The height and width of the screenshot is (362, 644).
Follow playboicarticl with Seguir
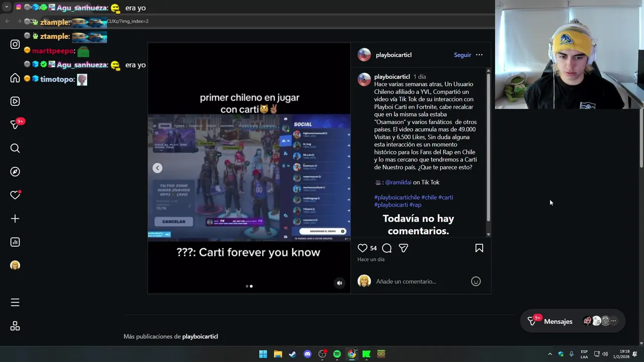click(x=462, y=55)
